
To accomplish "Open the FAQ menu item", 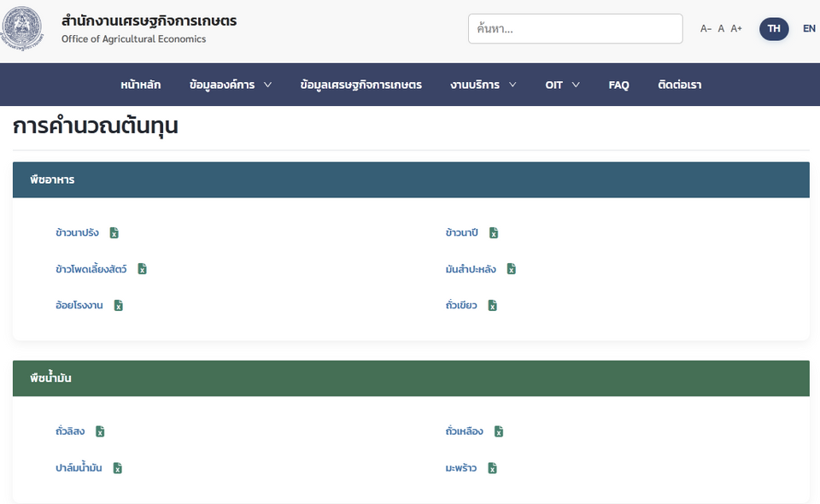I will tap(618, 85).
